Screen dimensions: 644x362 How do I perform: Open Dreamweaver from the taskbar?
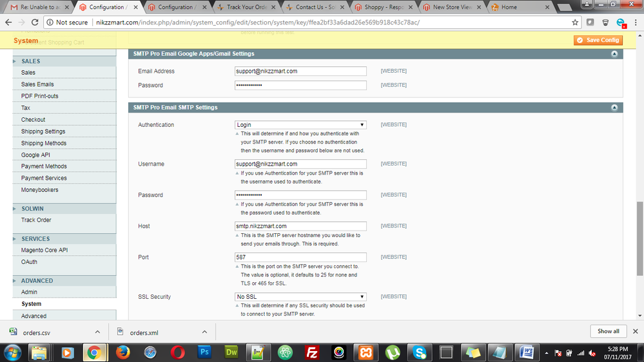point(232,352)
